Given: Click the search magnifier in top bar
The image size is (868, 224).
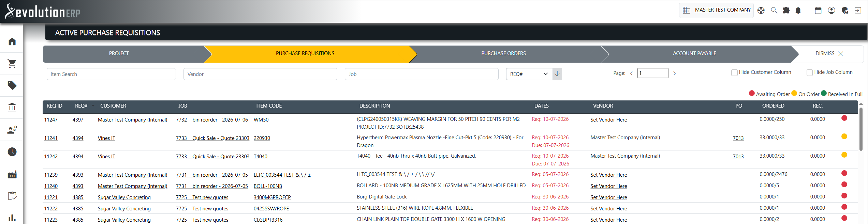Looking at the screenshot, I should pyautogui.click(x=774, y=10).
